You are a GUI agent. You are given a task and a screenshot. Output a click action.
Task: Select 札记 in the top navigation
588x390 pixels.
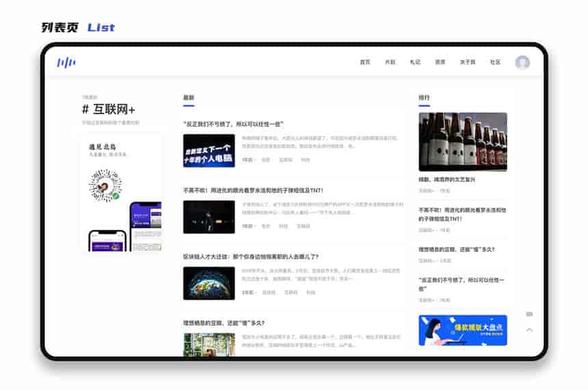415,62
